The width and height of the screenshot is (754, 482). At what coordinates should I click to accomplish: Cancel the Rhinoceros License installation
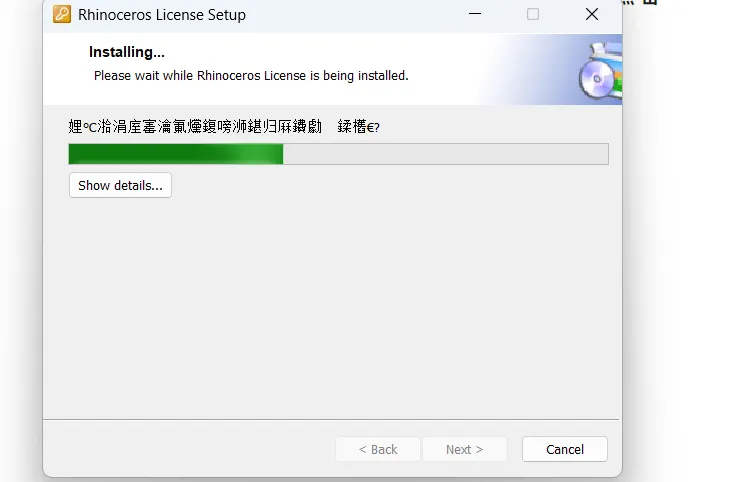click(x=565, y=449)
